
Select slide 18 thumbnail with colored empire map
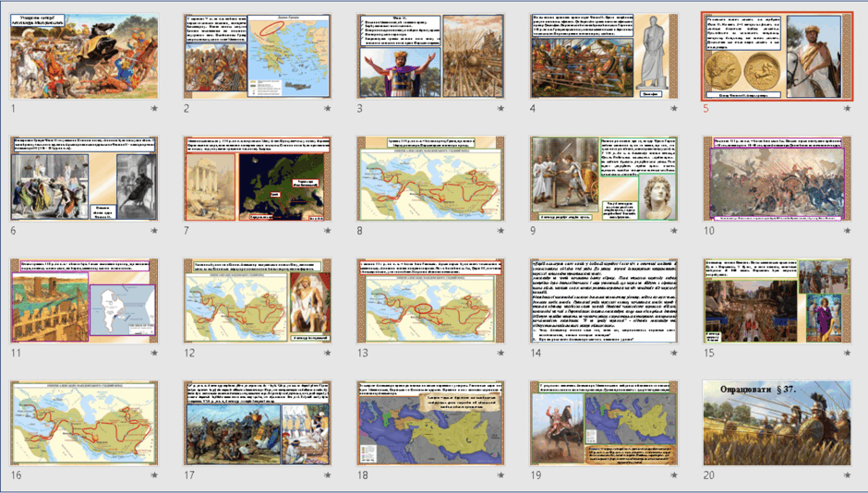430,423
